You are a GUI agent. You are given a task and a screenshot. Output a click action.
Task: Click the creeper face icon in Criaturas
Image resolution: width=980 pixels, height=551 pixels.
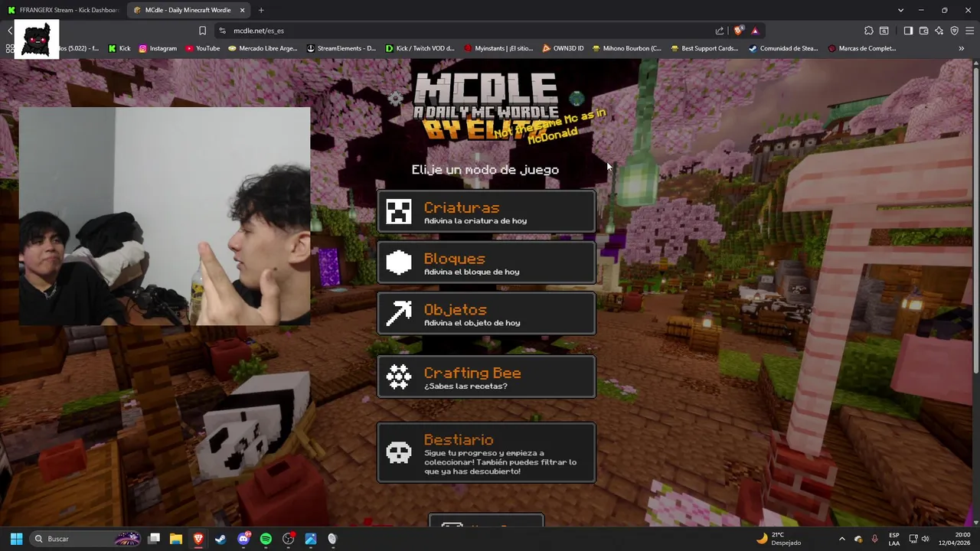(399, 212)
